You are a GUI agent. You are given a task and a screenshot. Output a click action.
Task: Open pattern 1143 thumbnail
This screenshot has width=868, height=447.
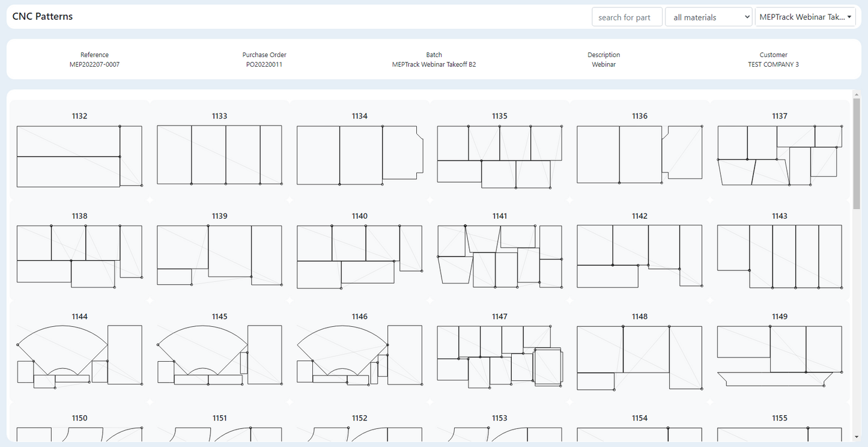coord(779,256)
